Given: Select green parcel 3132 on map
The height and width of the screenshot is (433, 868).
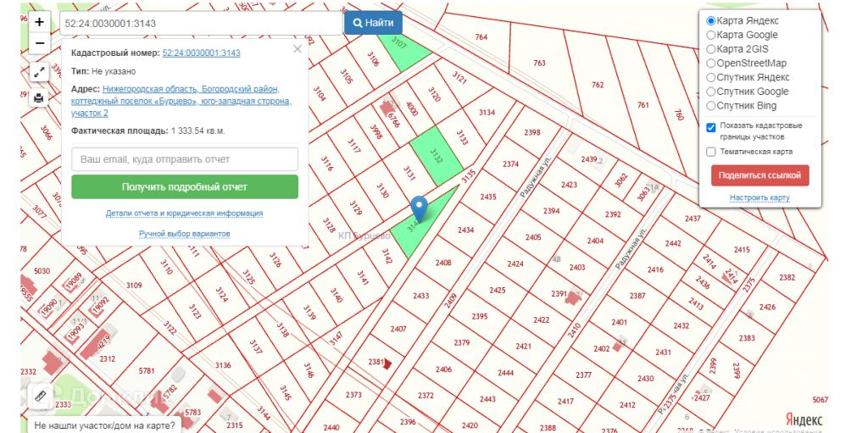Looking at the screenshot, I should click(x=437, y=156).
